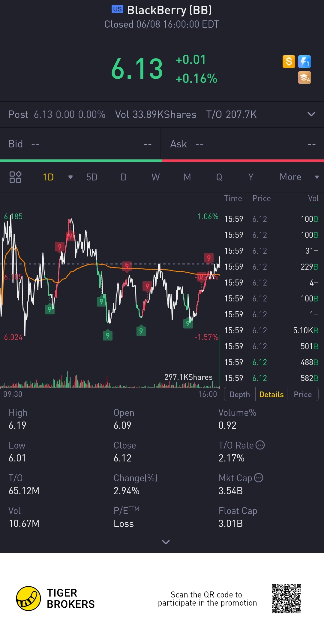The width and height of the screenshot is (324, 644).
Task: Select the M monthly chart tab
Action: (x=187, y=177)
